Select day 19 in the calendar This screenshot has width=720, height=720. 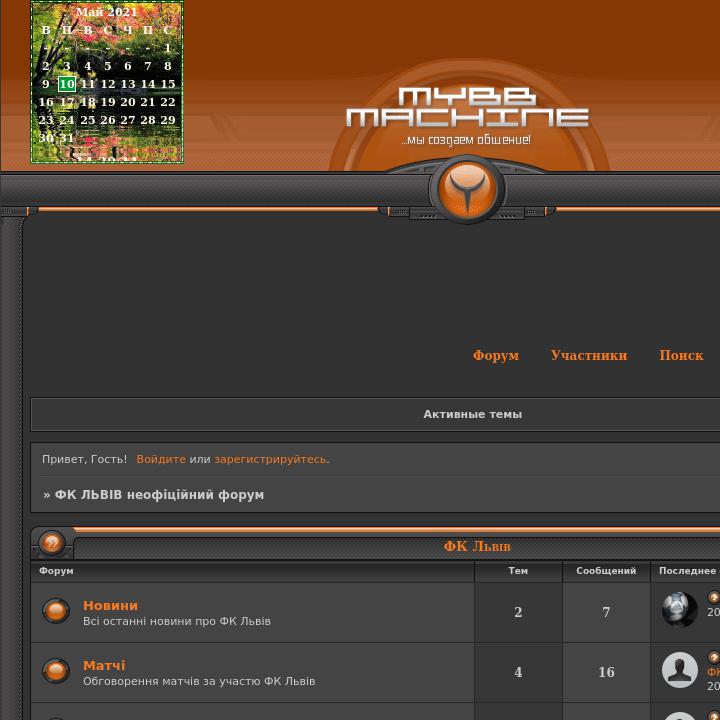pos(107,102)
